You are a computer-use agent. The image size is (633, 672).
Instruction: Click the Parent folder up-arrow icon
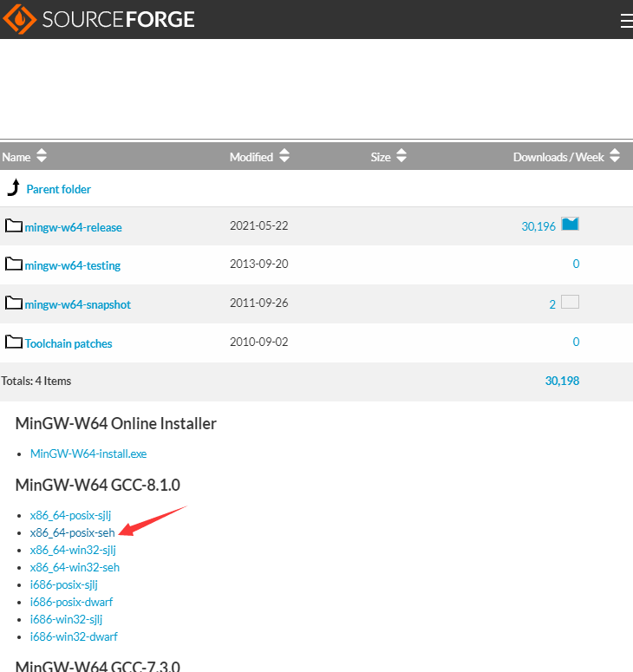[13, 187]
